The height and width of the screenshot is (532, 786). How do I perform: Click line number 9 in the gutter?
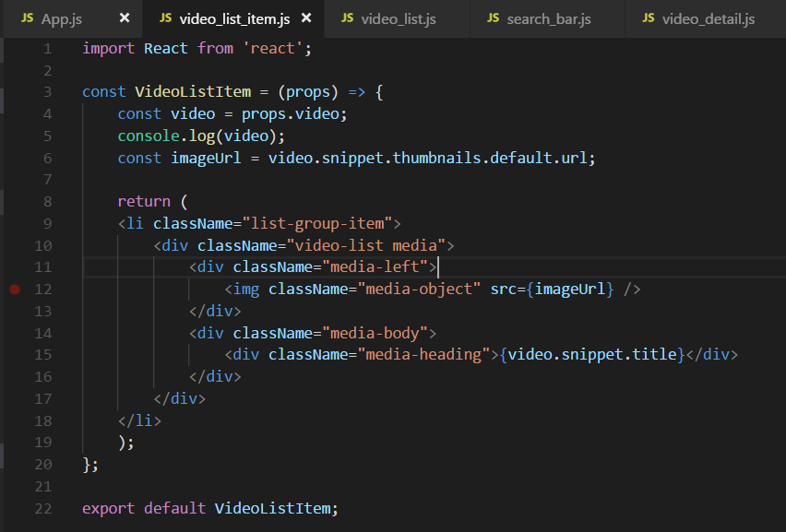coord(48,223)
